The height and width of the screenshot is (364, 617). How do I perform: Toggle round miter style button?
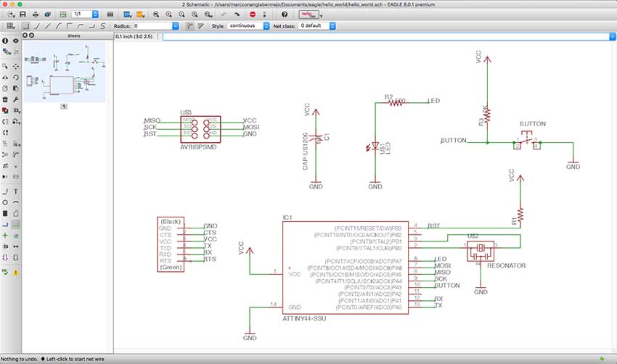(189, 26)
